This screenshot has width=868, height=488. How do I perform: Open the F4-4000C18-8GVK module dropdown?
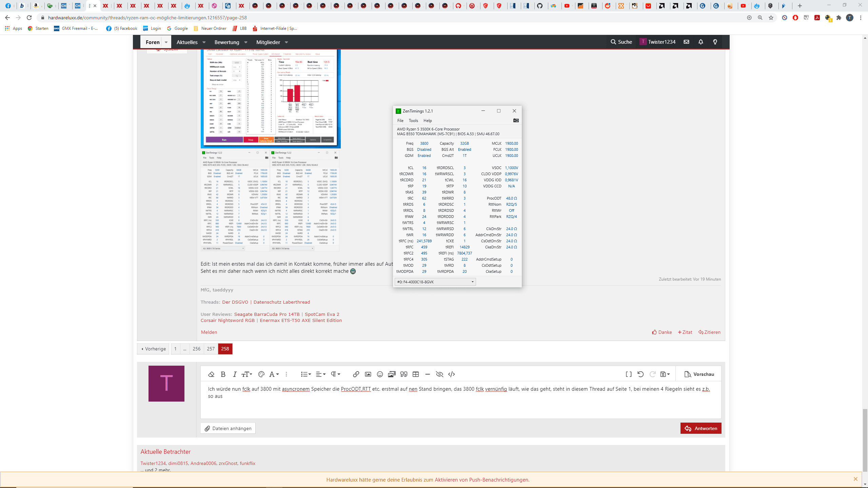point(435,282)
